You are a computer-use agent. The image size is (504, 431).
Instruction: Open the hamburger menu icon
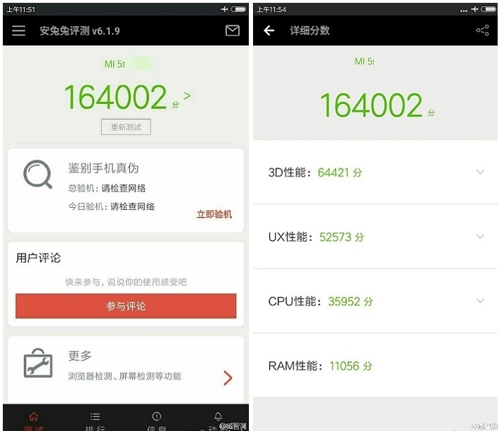pos(18,30)
